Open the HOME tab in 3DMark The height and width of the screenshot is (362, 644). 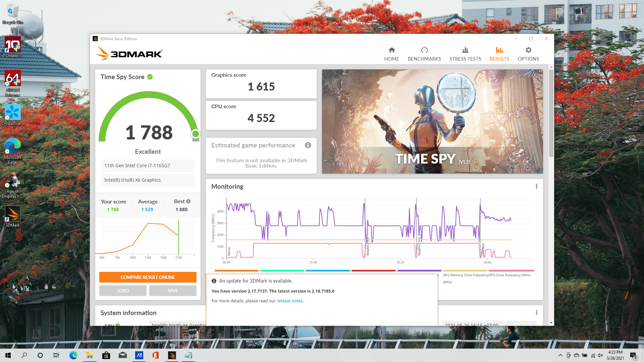pos(391,54)
